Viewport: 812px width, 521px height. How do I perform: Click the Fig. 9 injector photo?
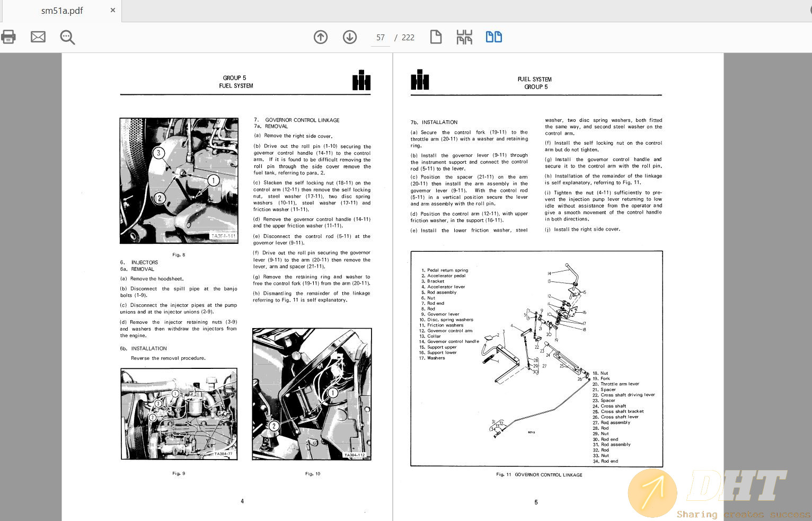coord(179,414)
